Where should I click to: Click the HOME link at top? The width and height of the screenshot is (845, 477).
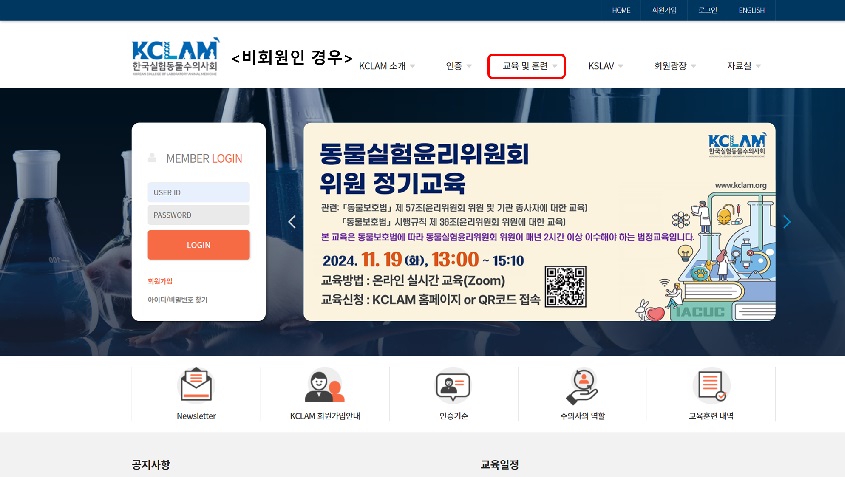[621, 10]
